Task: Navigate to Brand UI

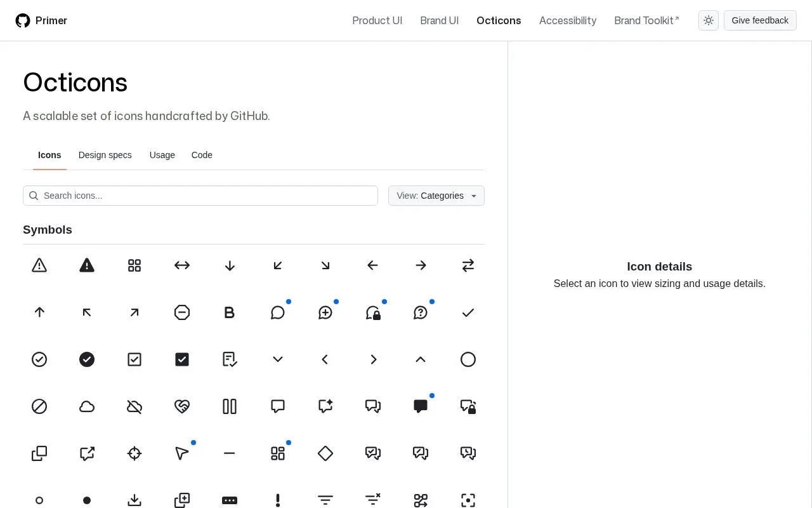Action: 440,20
